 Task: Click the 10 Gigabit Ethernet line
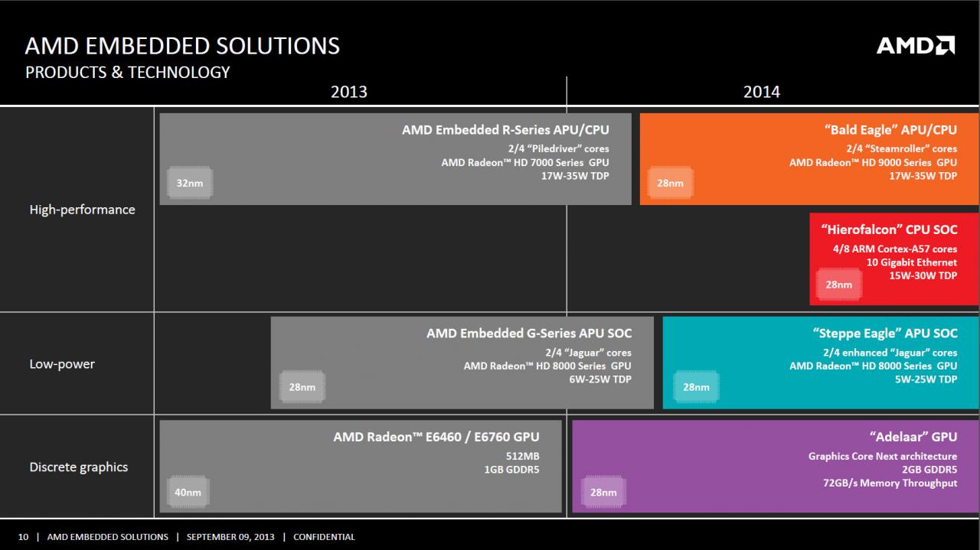point(912,262)
